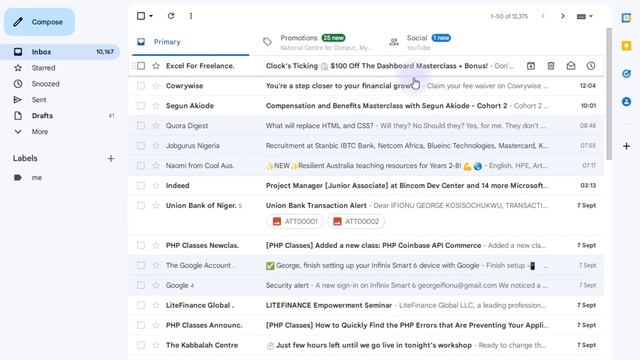
Task: Star the PHP Classes Announc. email
Action: tap(156, 325)
